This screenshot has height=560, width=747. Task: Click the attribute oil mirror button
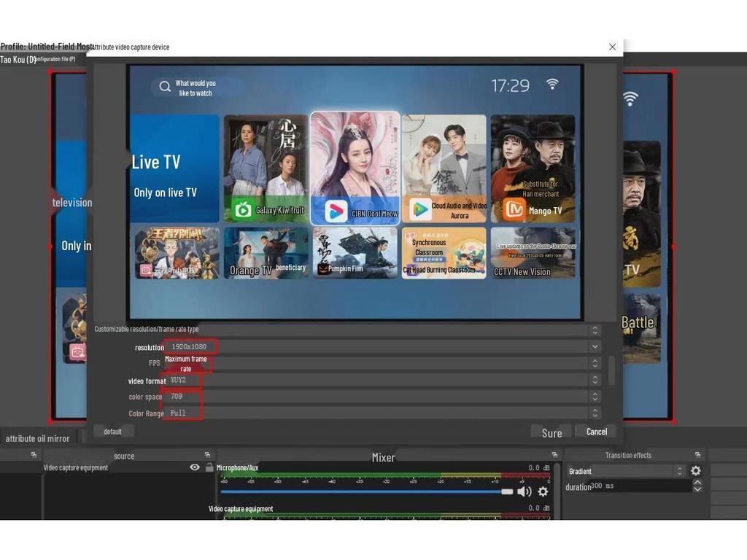click(x=38, y=438)
